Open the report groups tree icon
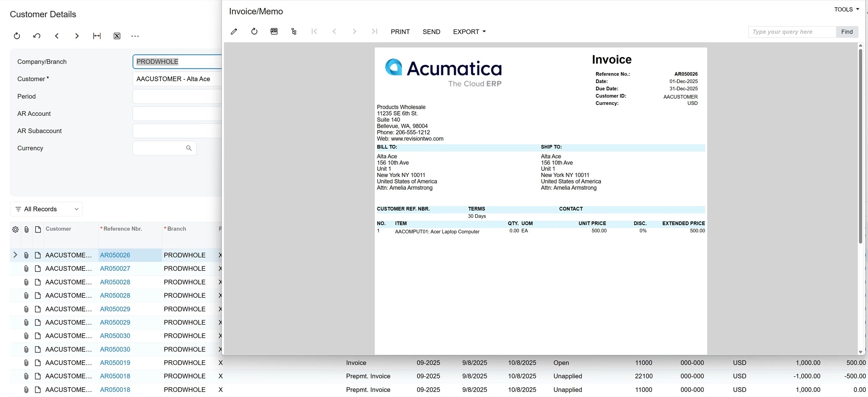This screenshot has height=397, width=868. 294,32
